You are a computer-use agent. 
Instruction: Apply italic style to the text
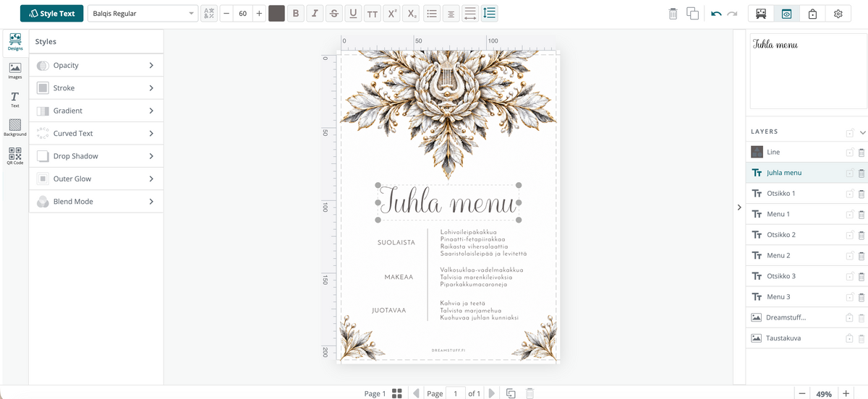(x=314, y=14)
